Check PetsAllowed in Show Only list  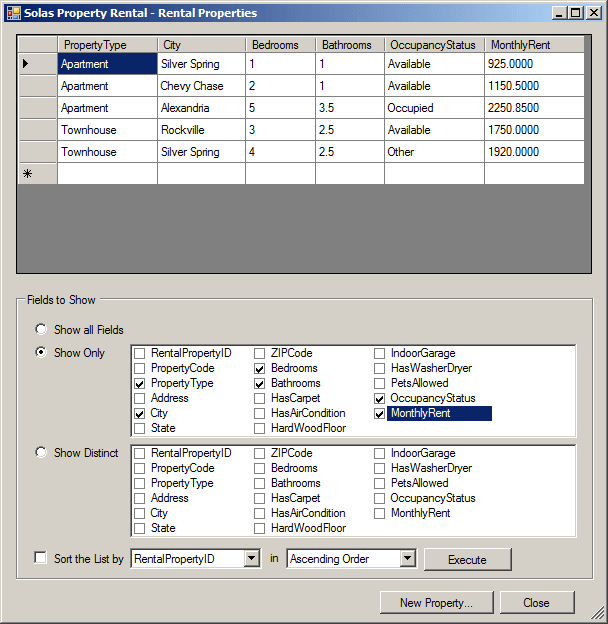(x=380, y=383)
